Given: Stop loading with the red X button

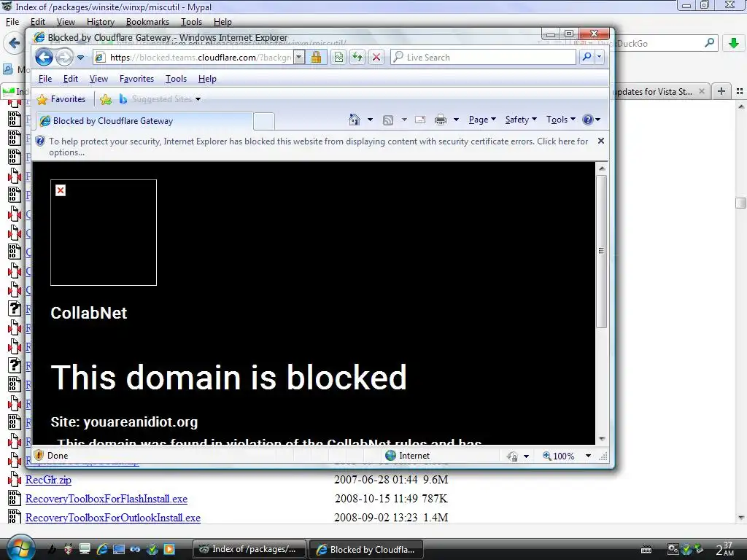Looking at the screenshot, I should click(376, 58).
